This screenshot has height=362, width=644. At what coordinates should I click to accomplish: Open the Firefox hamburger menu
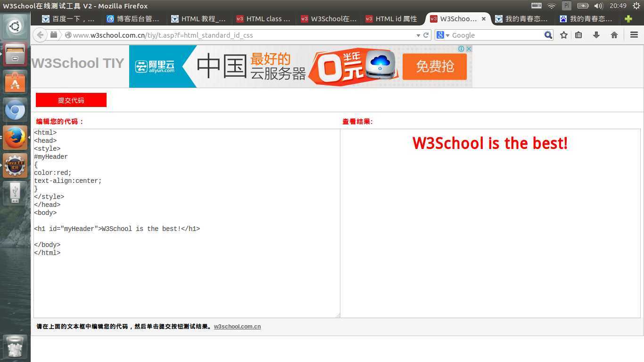[634, 35]
